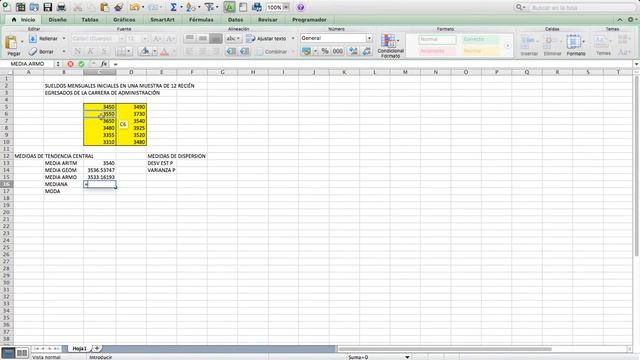Image resolution: width=640 pixels, height=360 pixels.
Task: Expand the Rellenar fill dropdown
Action: 64,38
